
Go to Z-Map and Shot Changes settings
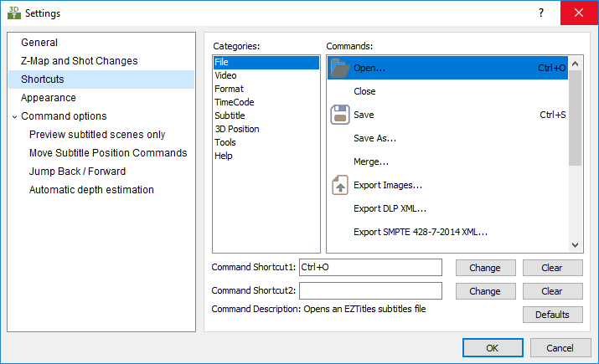tap(79, 61)
